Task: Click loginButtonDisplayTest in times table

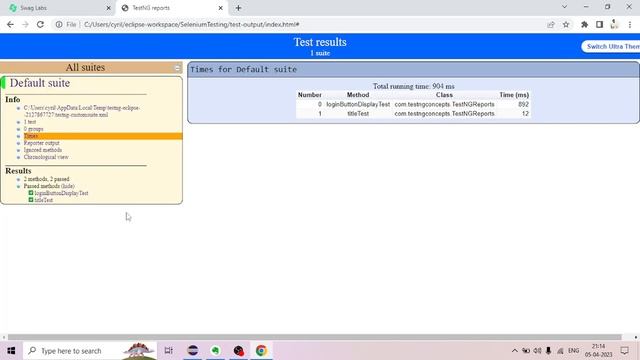Action: [358, 104]
